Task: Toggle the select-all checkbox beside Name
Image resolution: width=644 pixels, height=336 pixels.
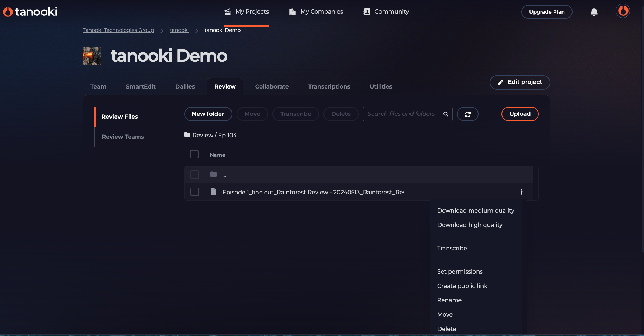Action: pyautogui.click(x=194, y=154)
